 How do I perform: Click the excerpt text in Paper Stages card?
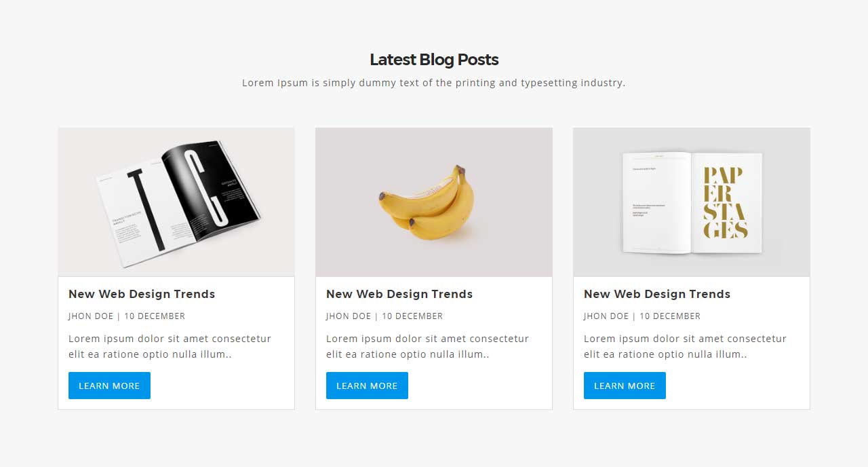click(685, 346)
